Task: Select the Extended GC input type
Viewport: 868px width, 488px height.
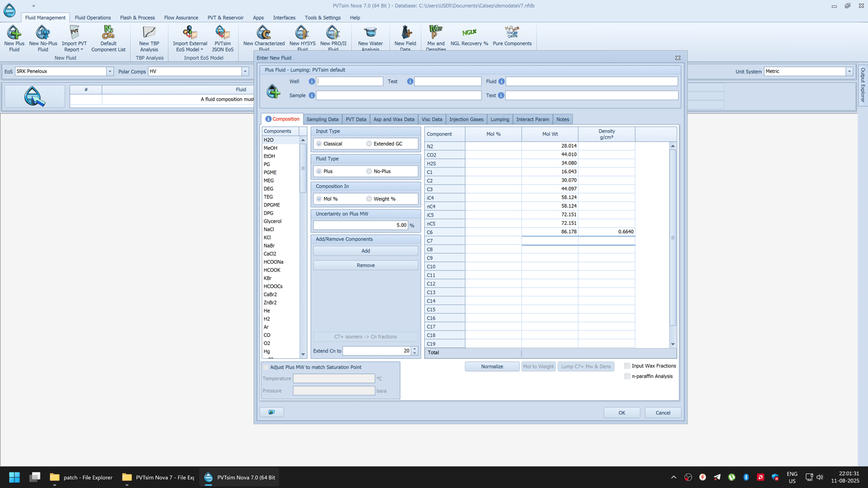Action: tap(369, 144)
